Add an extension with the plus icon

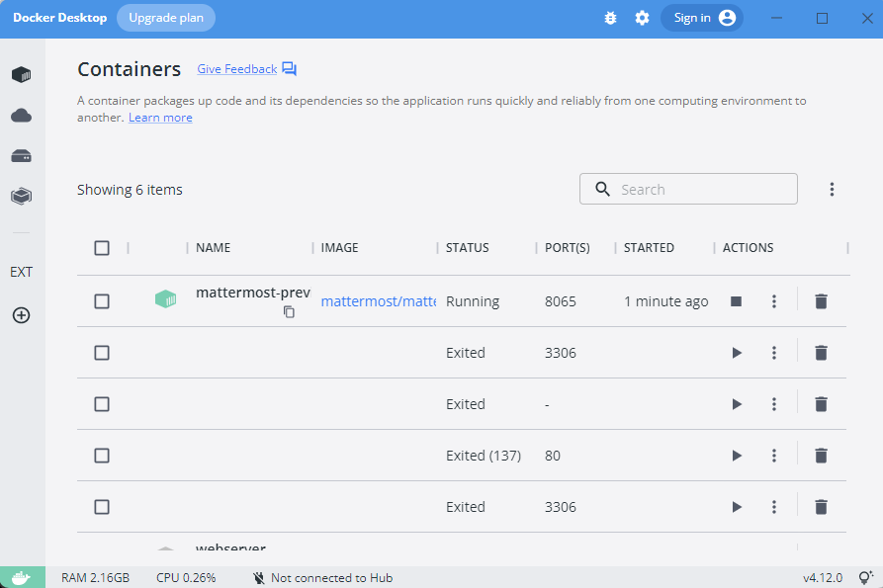point(22,315)
